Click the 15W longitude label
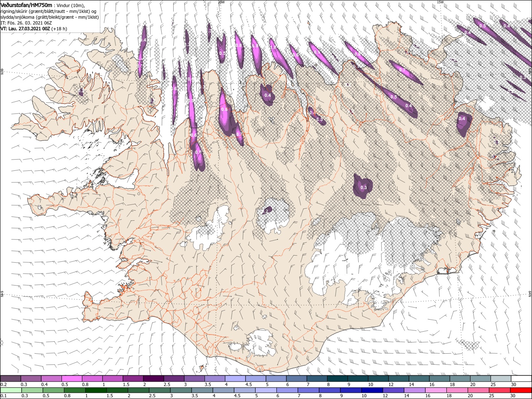The height and width of the screenshot is (399, 532). [440, 2]
